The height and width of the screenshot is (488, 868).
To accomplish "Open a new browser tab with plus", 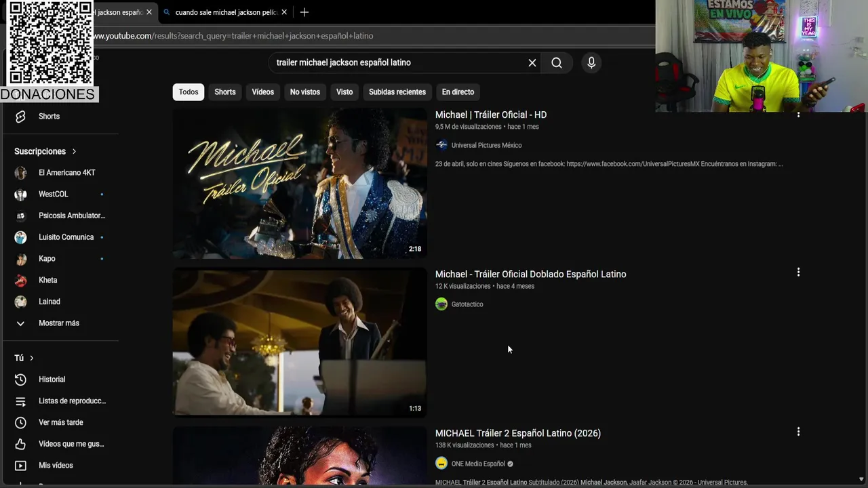I will click(304, 12).
